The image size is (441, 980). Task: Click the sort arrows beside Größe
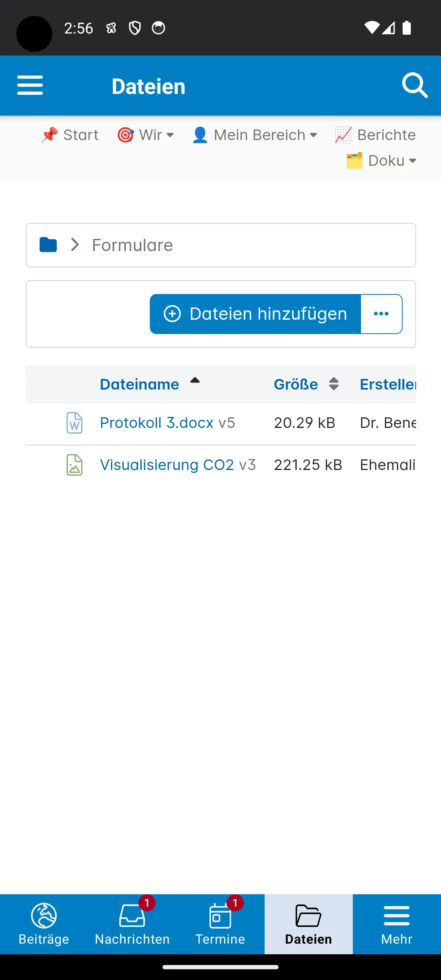[334, 384]
